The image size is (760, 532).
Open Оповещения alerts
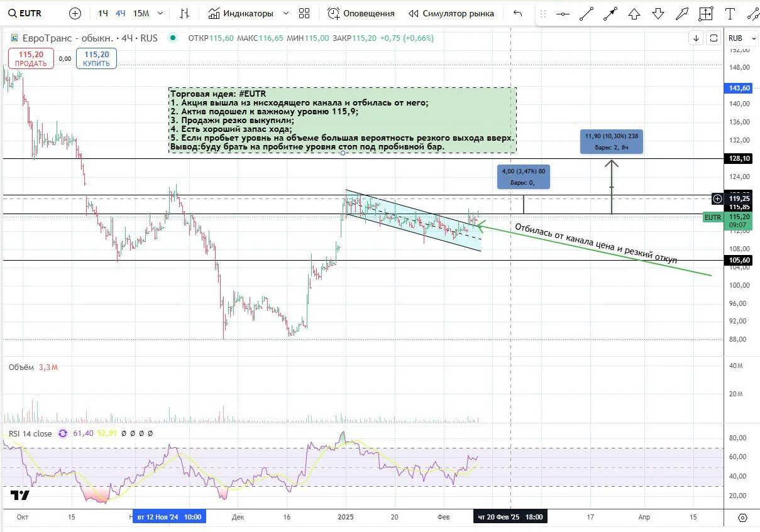(361, 13)
